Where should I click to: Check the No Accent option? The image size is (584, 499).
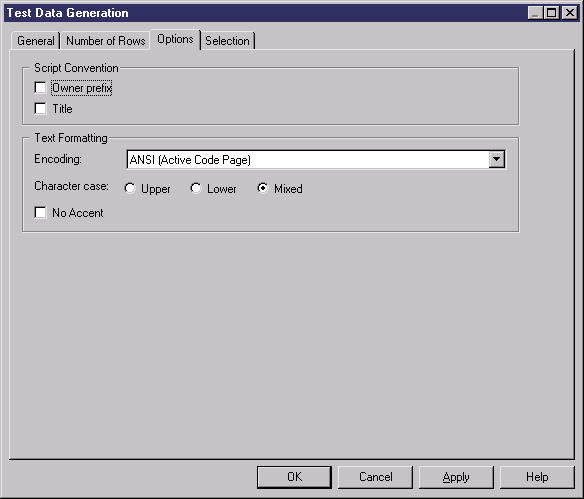pos(40,213)
